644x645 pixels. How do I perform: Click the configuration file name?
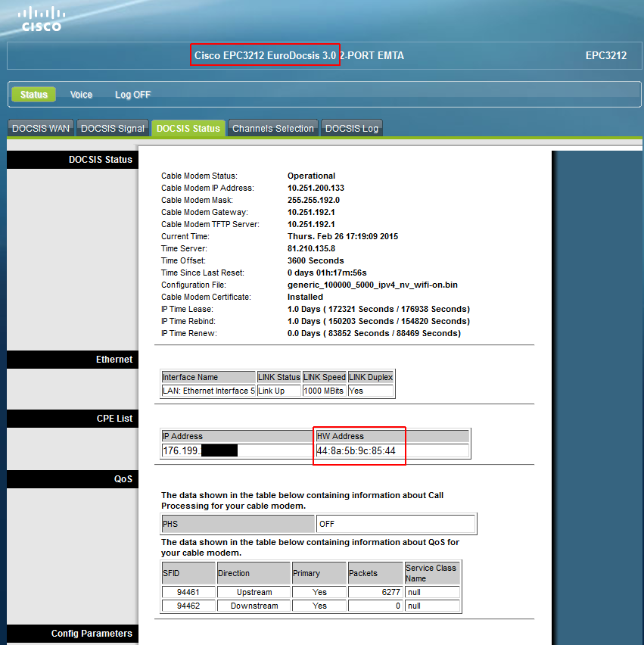[372, 285]
